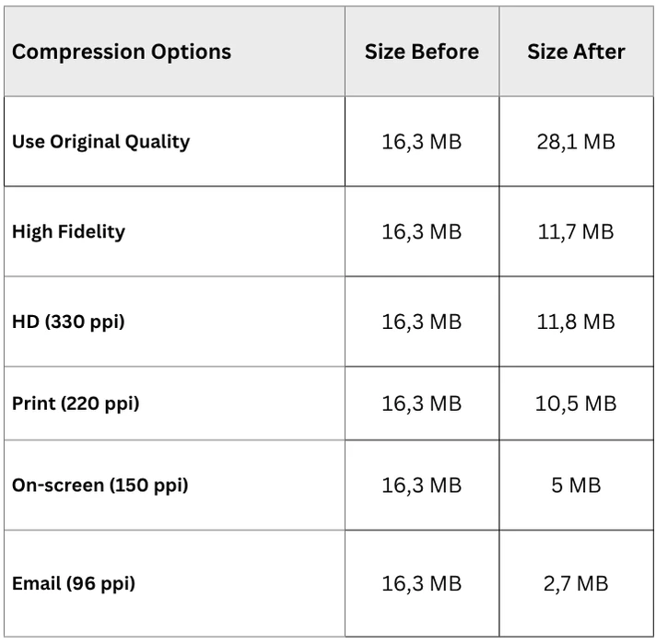Screen dimensions: 656x644
Task: Select the Email (96 ppi) row label
Action: coord(74,583)
